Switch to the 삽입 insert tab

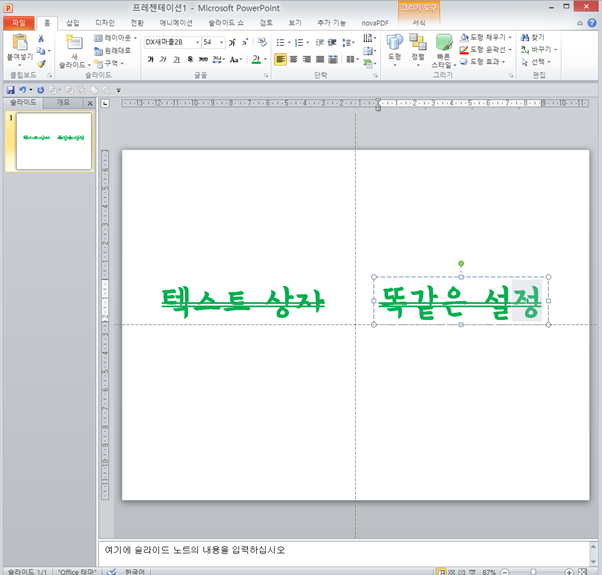click(x=73, y=23)
